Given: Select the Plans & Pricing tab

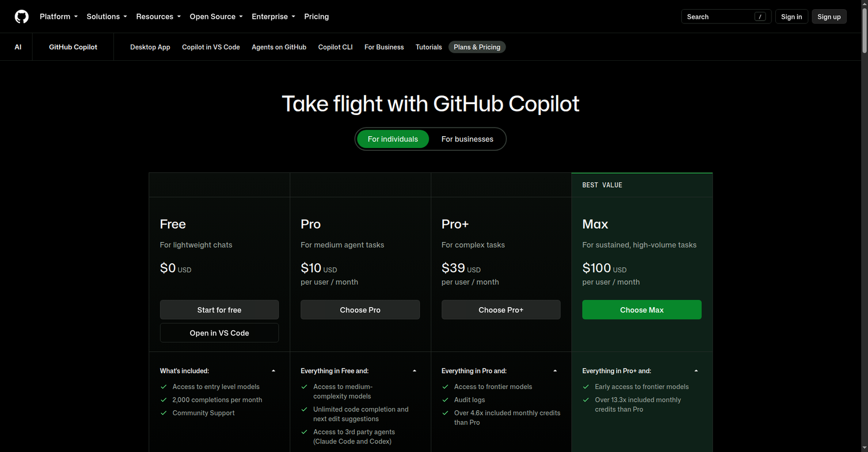Looking at the screenshot, I should pyautogui.click(x=477, y=47).
